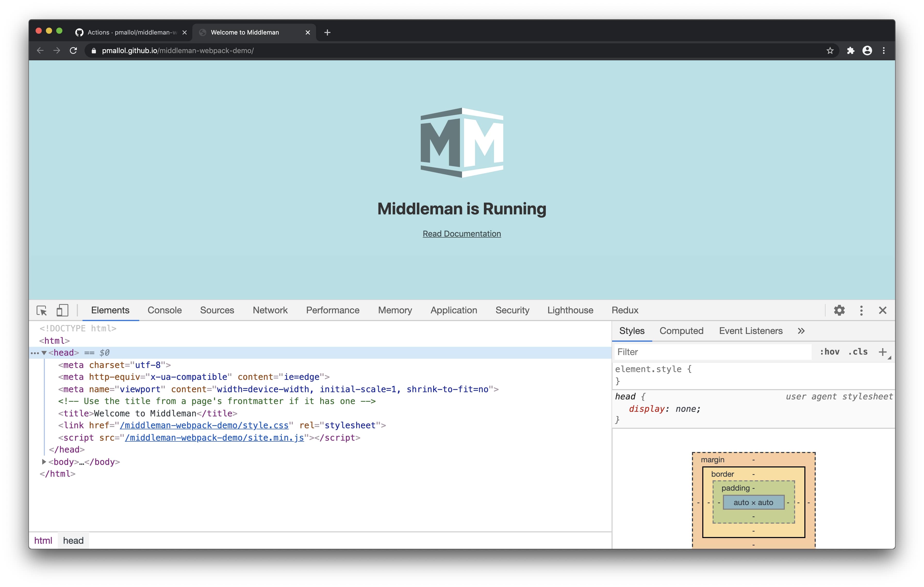Expand the body element node

point(44,462)
